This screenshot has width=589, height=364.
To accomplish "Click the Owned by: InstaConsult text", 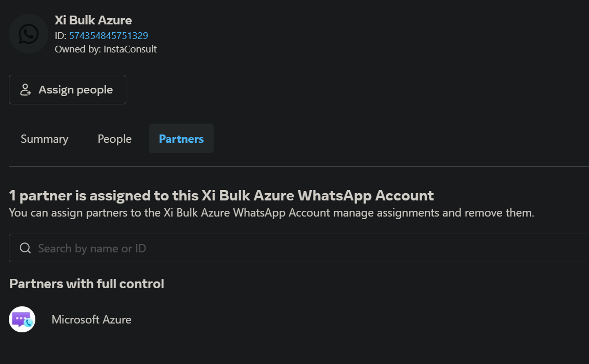I will 106,49.
